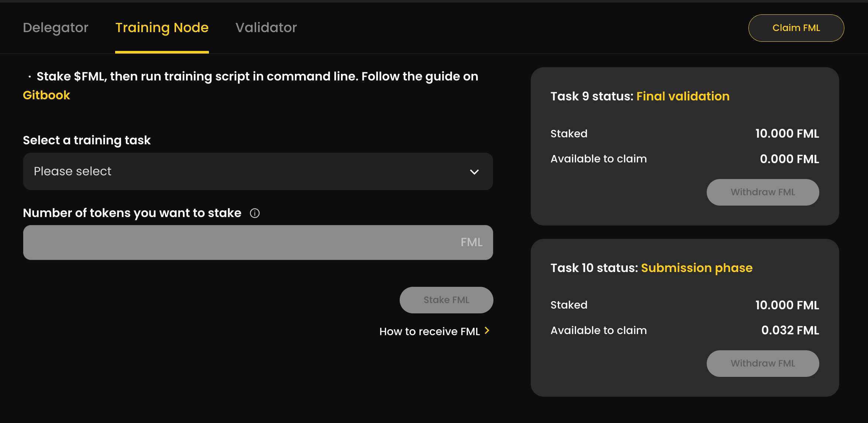Select Task 10's 0.032 FML claimable amount
Image resolution: width=868 pixels, height=423 pixels.
click(790, 330)
